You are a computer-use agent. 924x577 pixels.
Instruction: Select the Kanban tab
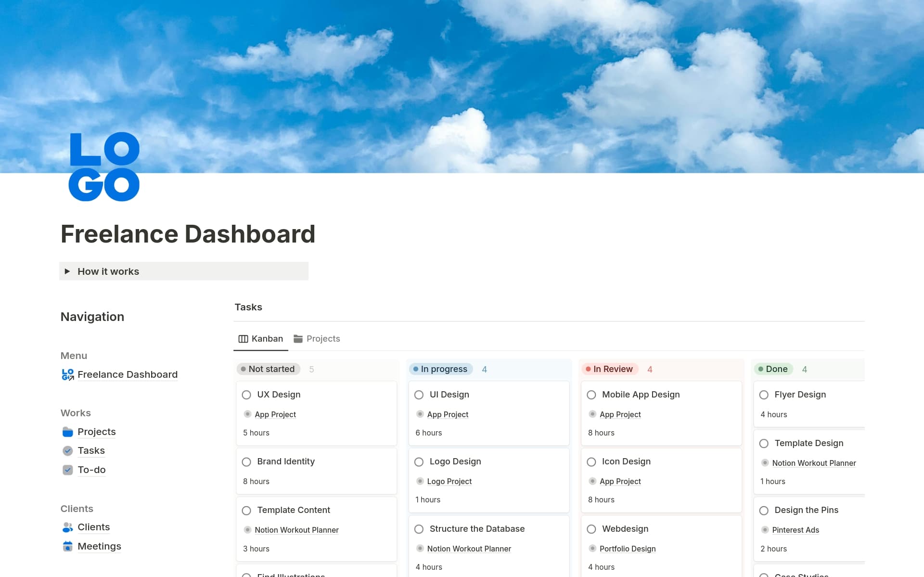tap(267, 338)
